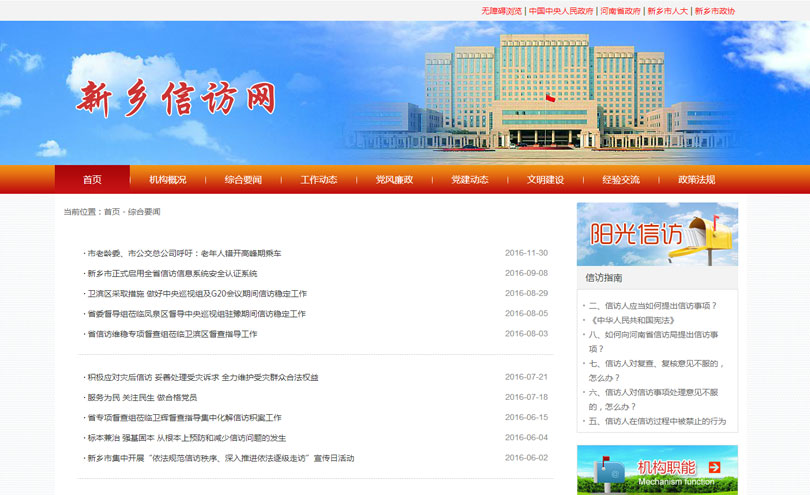Select the 党风廉政 menu item

394,180
